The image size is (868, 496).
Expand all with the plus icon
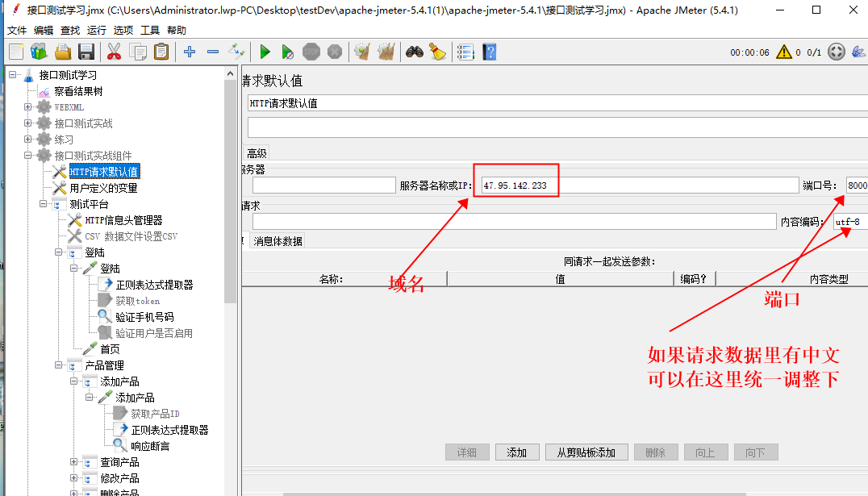(x=190, y=52)
